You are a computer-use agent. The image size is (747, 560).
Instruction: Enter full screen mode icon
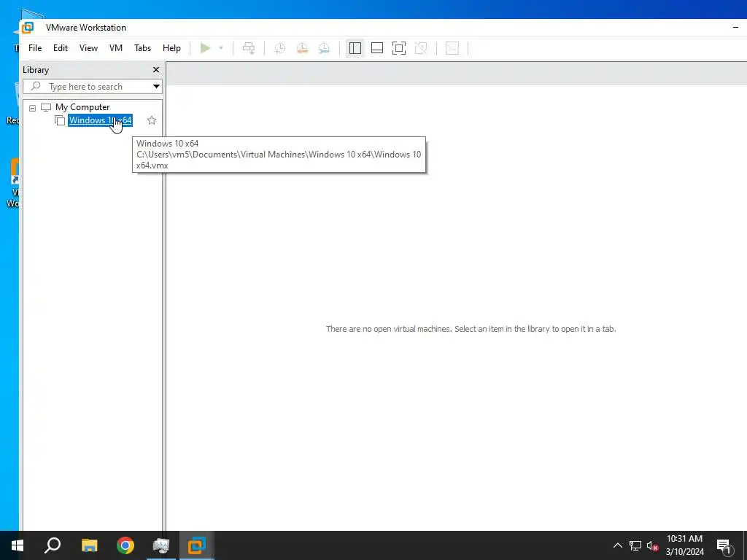(x=399, y=48)
